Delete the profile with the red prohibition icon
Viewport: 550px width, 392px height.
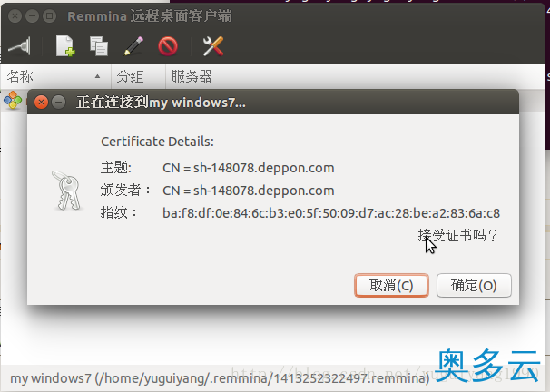(168, 46)
